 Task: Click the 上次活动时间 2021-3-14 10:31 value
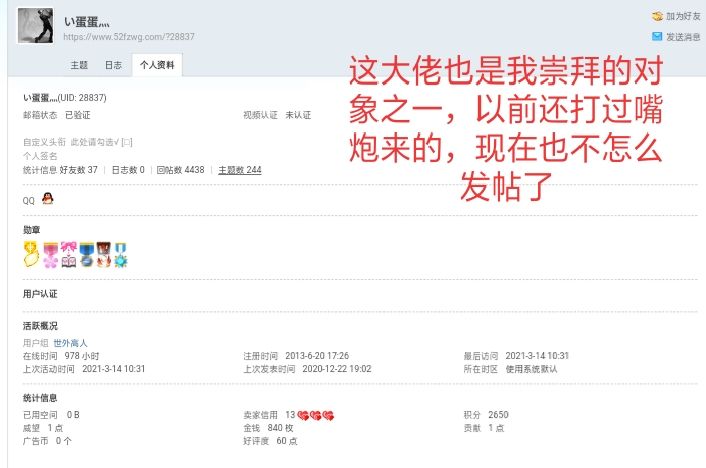pos(84,369)
